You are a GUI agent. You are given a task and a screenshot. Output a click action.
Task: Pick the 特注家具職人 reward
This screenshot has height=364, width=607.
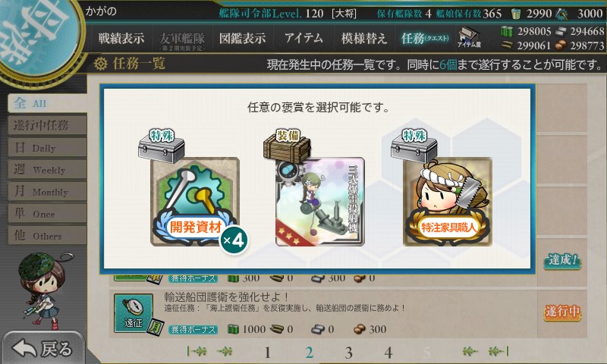[448, 202]
